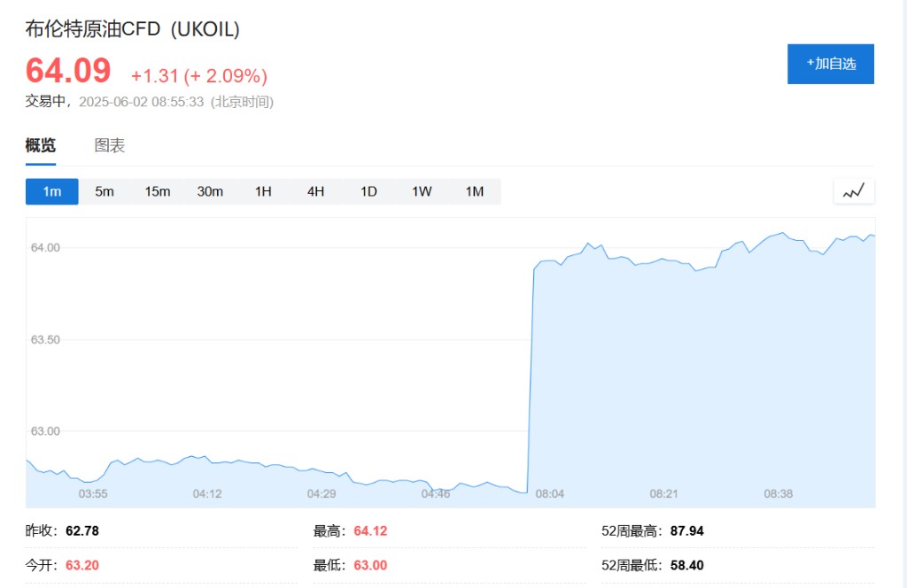Click the current price 64.09

point(68,71)
